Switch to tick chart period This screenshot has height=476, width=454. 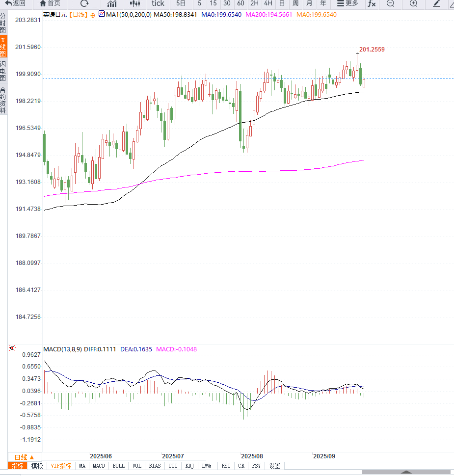(x=158, y=3)
